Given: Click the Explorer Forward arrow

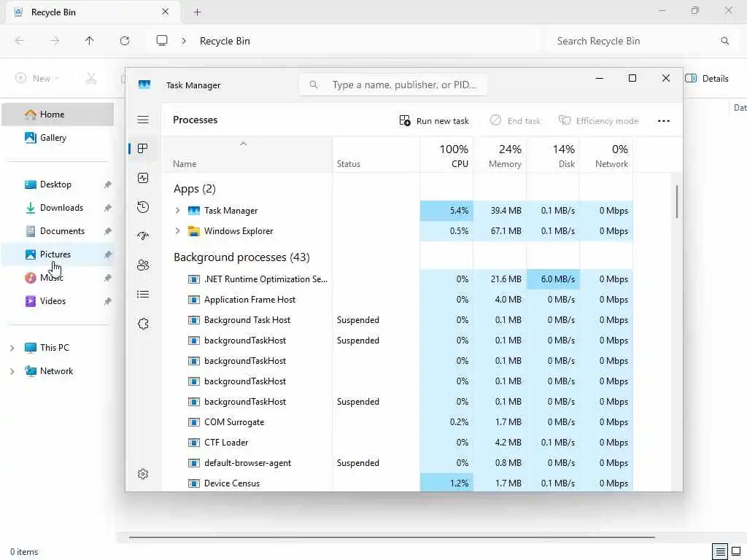Looking at the screenshot, I should (55, 41).
